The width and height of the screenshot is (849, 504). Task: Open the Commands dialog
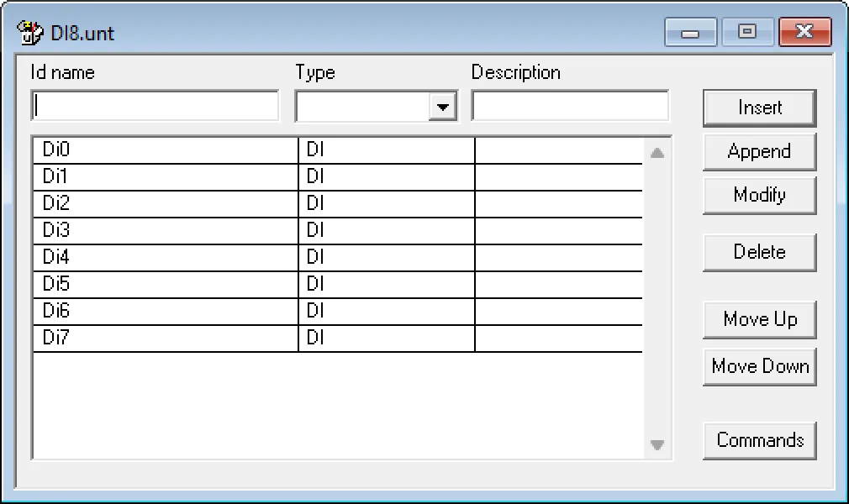[x=759, y=439]
